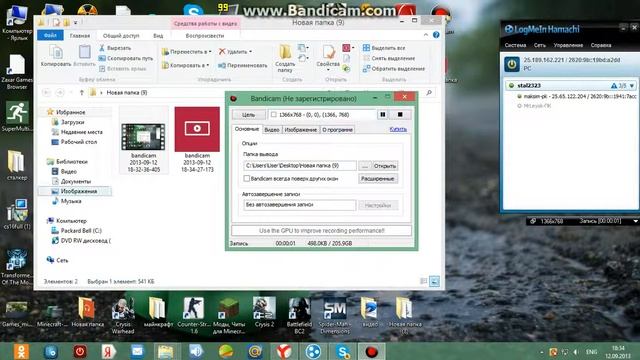This screenshot has width=640, height=360.
Task: Click the Use the GPU banner in Bandicam
Action: [321, 231]
